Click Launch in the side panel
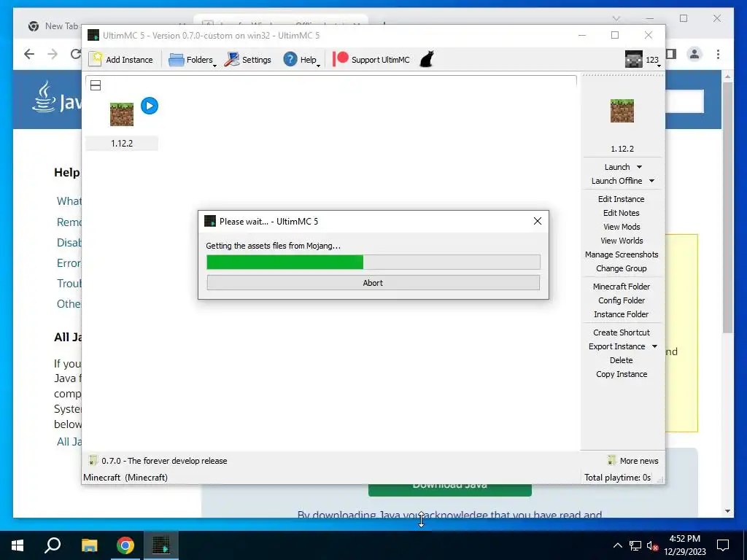This screenshot has width=747, height=560. coord(617,167)
